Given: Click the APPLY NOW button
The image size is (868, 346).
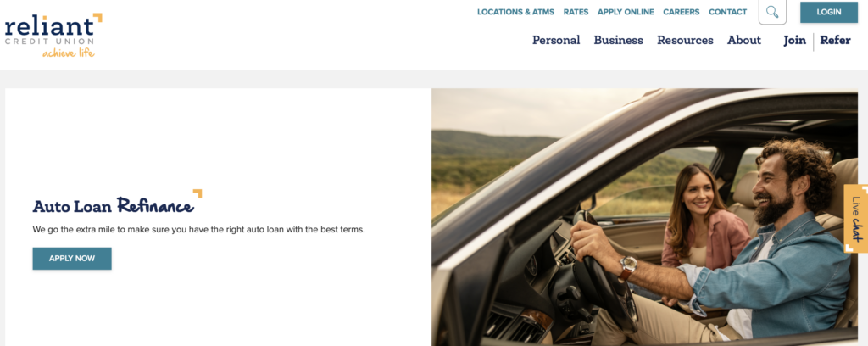Looking at the screenshot, I should pos(72,259).
